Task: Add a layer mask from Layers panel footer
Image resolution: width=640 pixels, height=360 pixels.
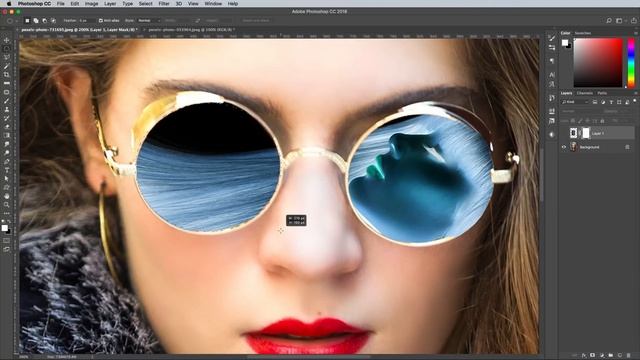Action: tap(593, 356)
